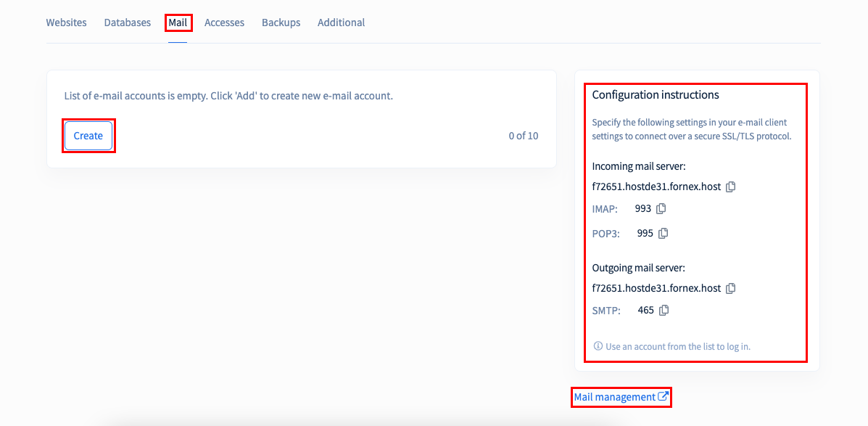This screenshot has width=868, height=426.
Task: Create a new e-mail account
Action: coord(88,136)
